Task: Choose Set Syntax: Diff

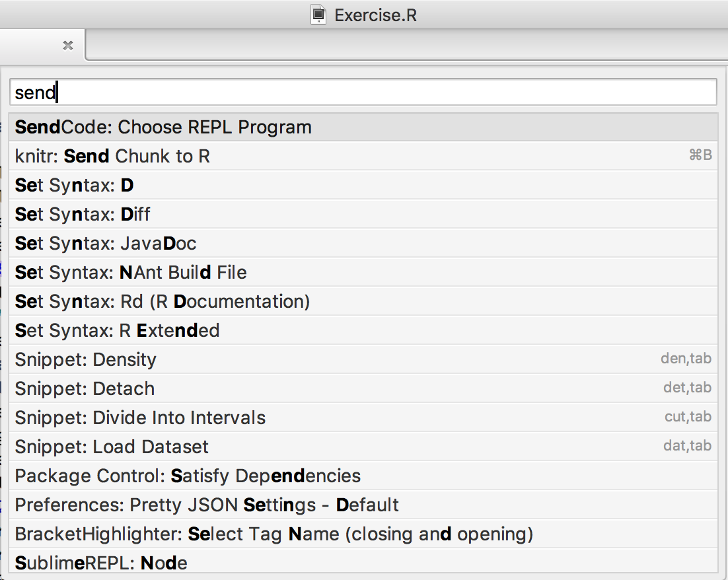Action: (363, 214)
